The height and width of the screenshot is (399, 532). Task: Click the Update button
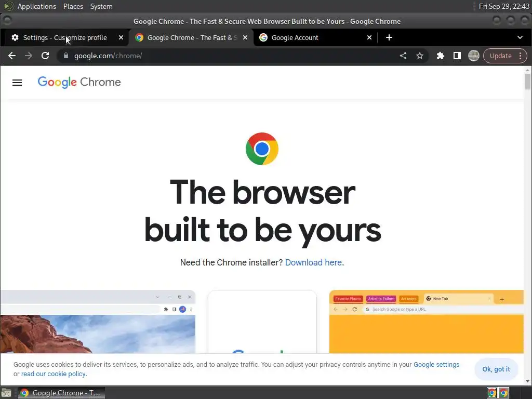(500, 56)
